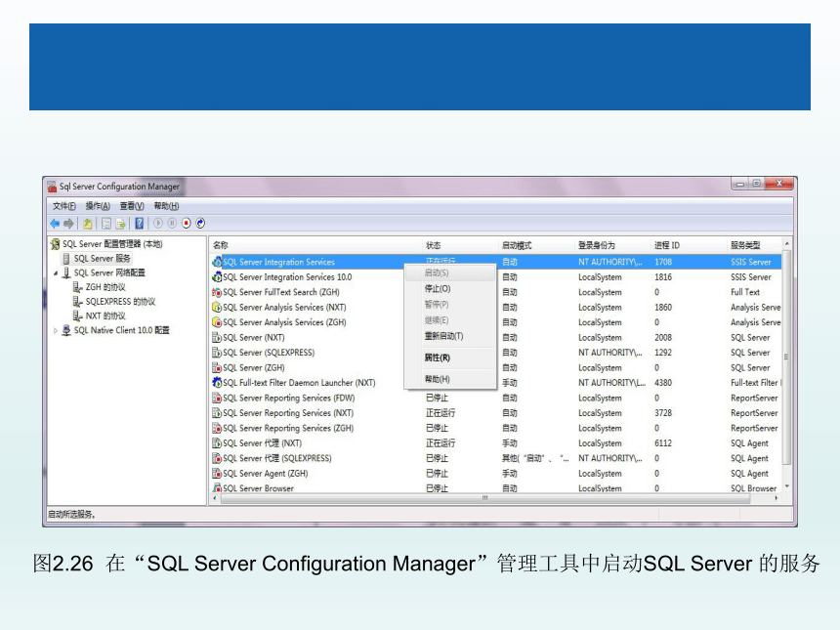Select SQL Server 网络配置 in the tree
This screenshot has width=840, height=630.
click(x=109, y=273)
